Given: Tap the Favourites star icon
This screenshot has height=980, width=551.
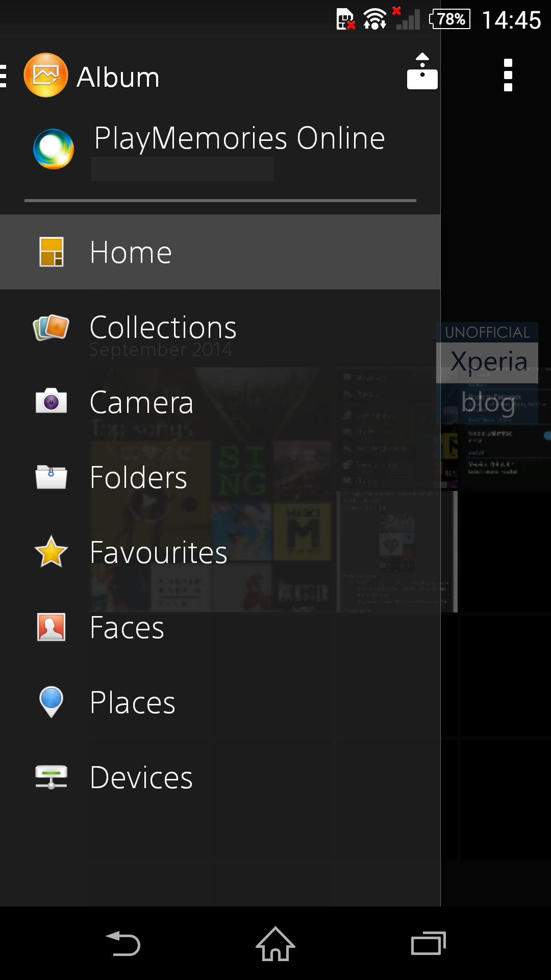Looking at the screenshot, I should (51, 552).
